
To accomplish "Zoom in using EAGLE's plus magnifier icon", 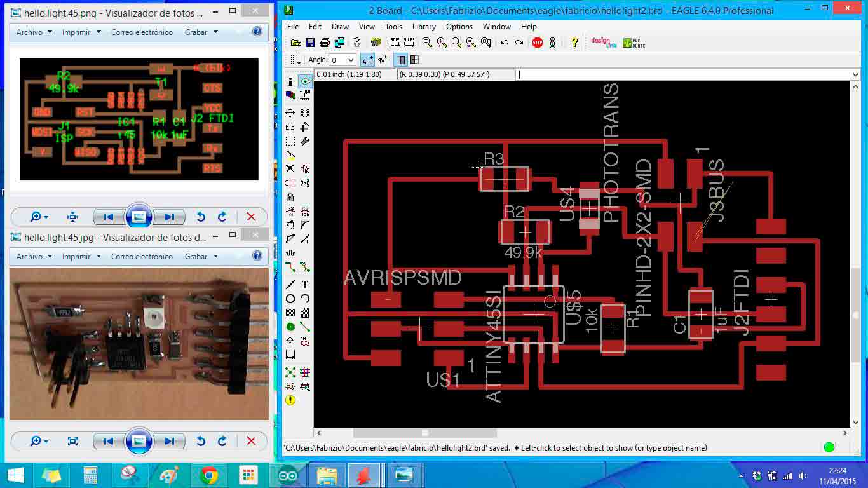I will [442, 43].
